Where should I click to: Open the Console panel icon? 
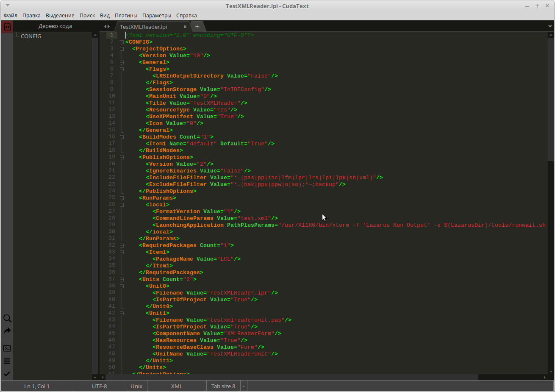(x=7, y=348)
